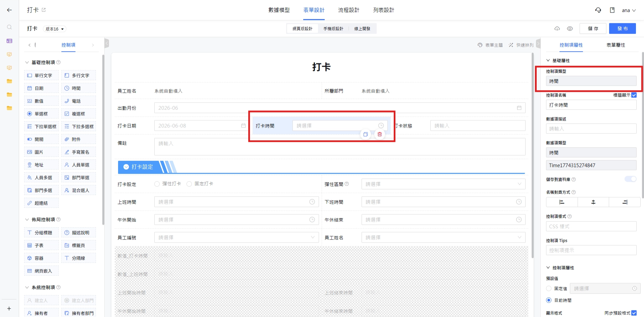The width and height of the screenshot is (644, 317).
Task: Switch to the 數據模型 tab
Action: (x=279, y=10)
